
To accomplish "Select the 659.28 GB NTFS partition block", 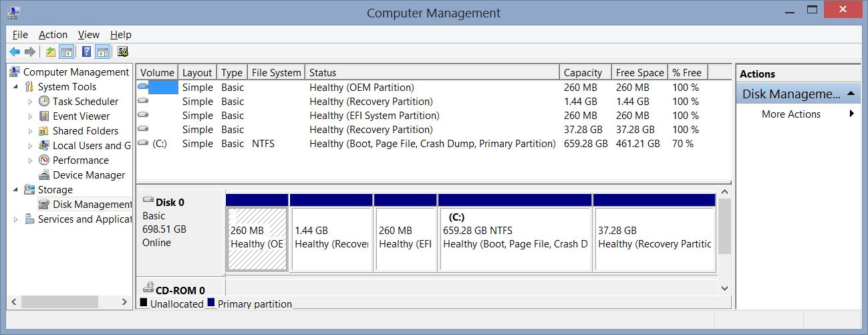I will point(515,239).
